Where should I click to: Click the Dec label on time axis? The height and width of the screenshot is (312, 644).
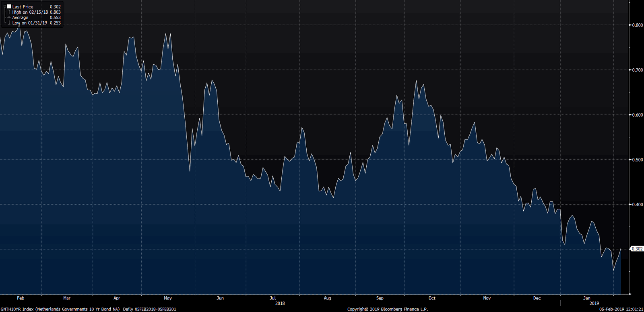pos(537,298)
